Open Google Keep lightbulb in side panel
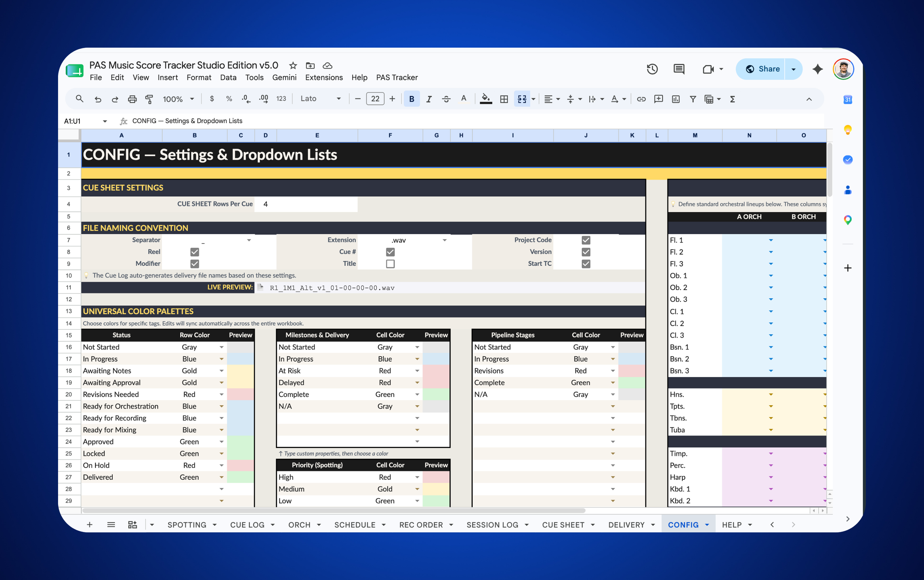924x580 pixels. click(x=847, y=130)
